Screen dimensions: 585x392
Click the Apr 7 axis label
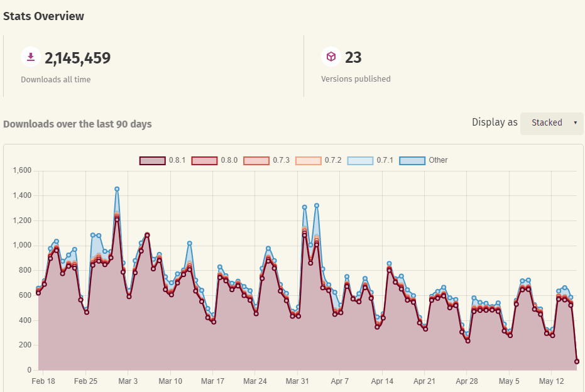(x=339, y=381)
